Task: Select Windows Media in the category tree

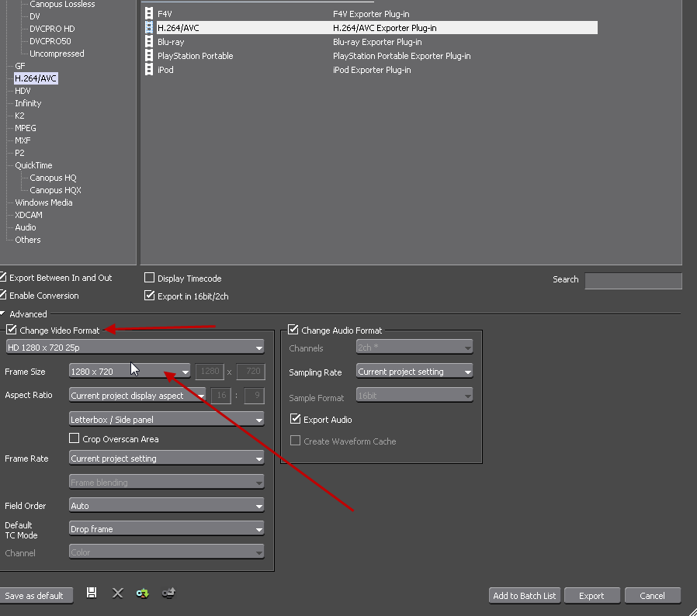Action: pyautogui.click(x=43, y=202)
